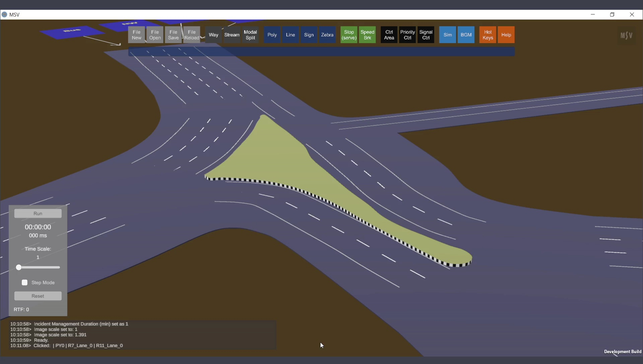Viewport: 643px width, 364px height.
Task: Open the Hot Keys reference
Action: pos(488,35)
